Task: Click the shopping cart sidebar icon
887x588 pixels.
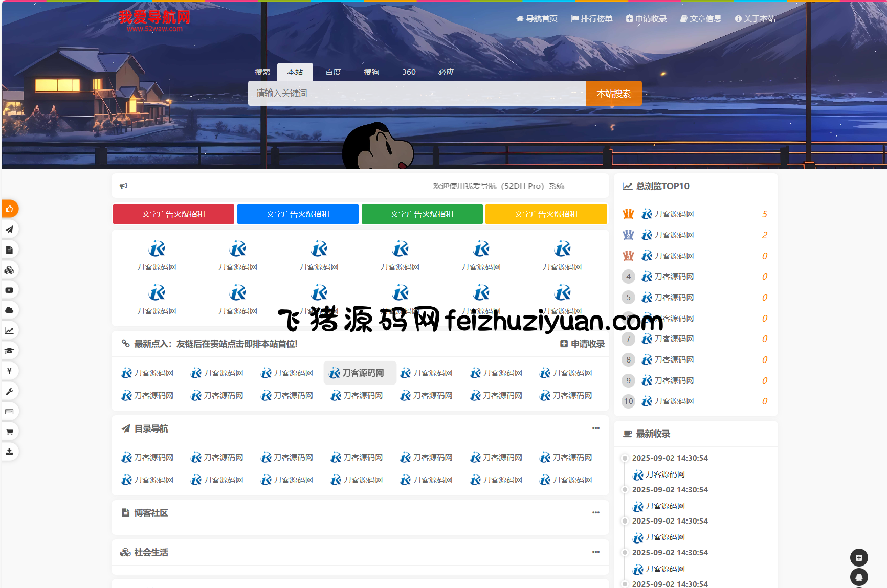Action: tap(9, 432)
